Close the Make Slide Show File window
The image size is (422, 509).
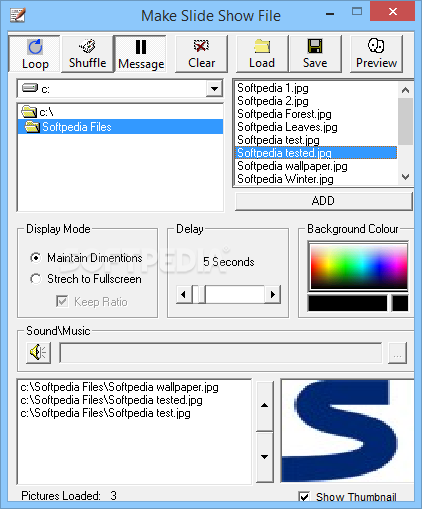(393, 12)
